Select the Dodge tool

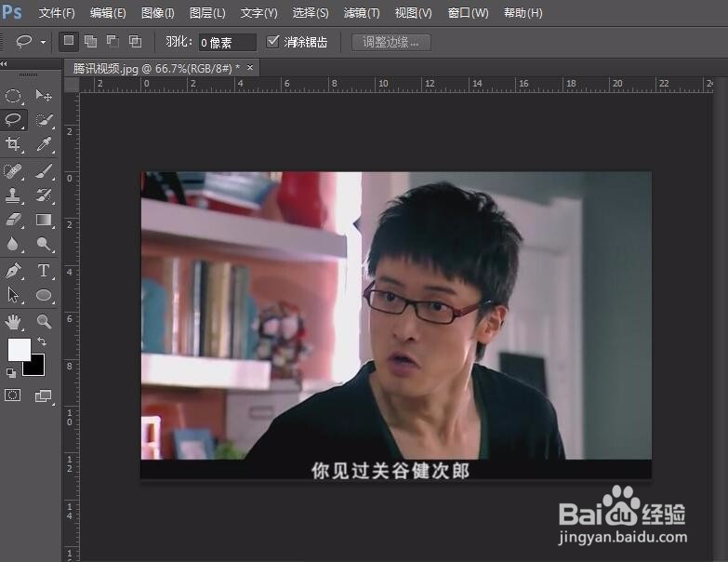click(x=44, y=244)
